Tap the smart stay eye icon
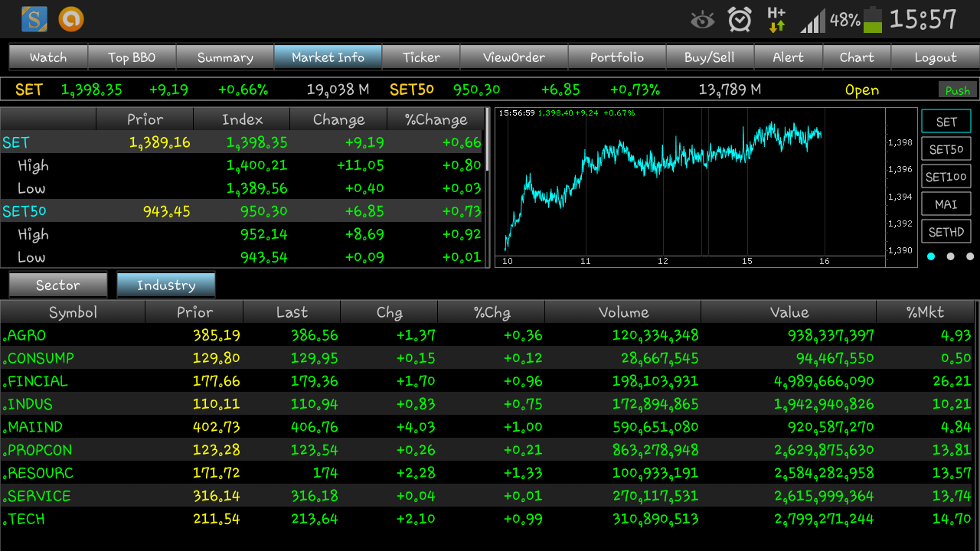 tap(702, 20)
